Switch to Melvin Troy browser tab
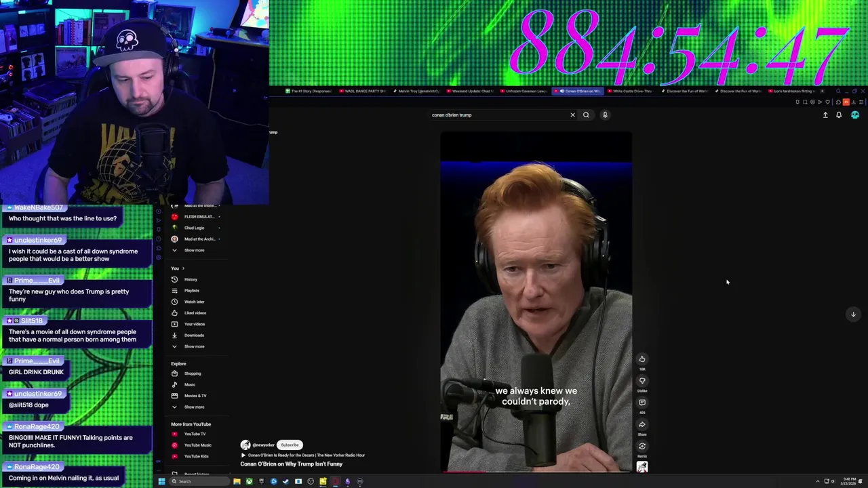 coord(415,91)
